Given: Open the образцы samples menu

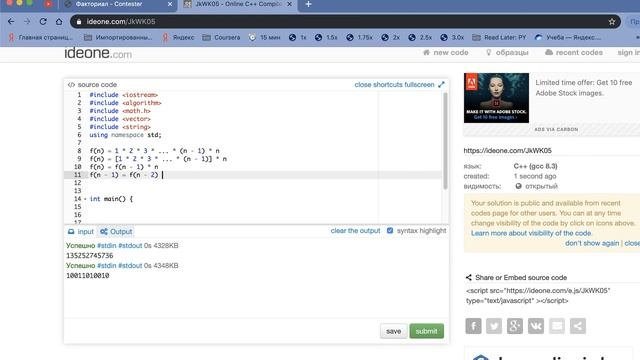Looking at the screenshot, I should (x=507, y=53).
